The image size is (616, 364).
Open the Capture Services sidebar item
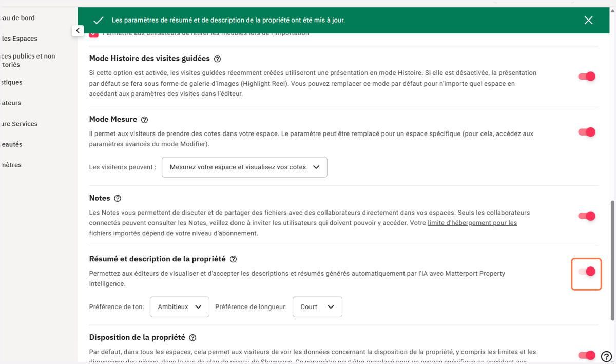point(19,124)
